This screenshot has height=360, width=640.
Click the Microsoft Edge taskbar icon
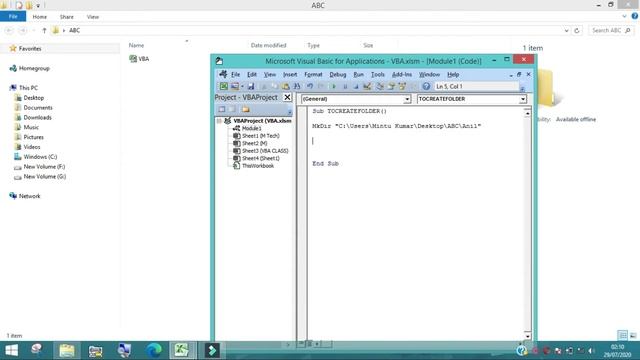[154, 350]
